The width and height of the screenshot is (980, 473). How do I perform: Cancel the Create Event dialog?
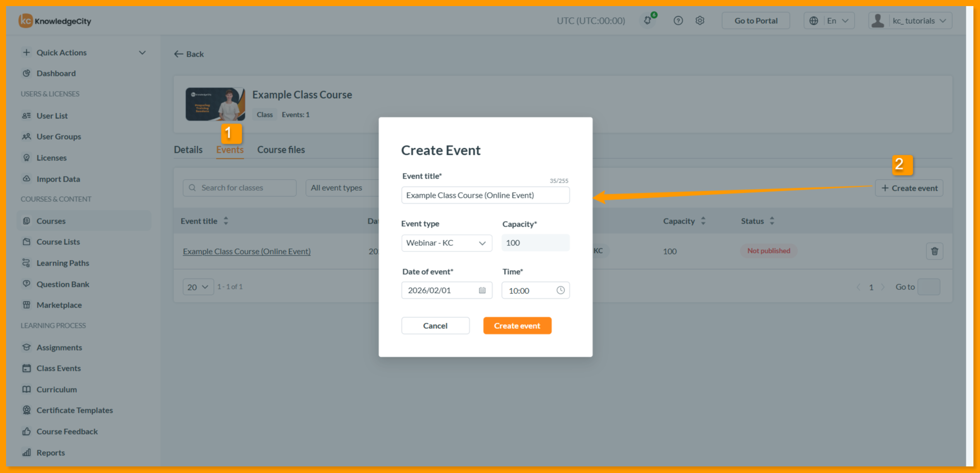435,326
